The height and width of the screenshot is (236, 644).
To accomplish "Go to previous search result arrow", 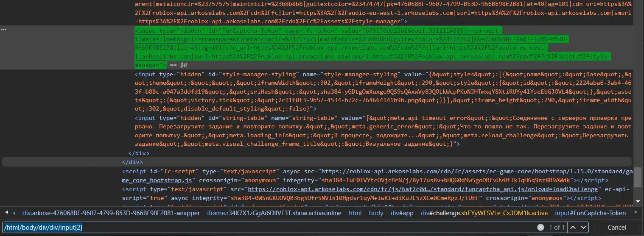I will pos(573,228).
